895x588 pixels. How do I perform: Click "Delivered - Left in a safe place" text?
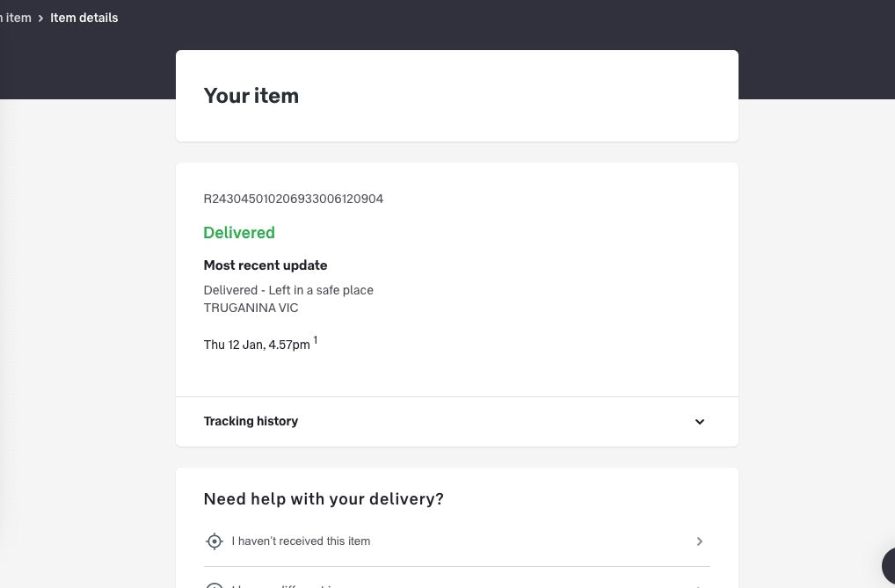pos(288,290)
